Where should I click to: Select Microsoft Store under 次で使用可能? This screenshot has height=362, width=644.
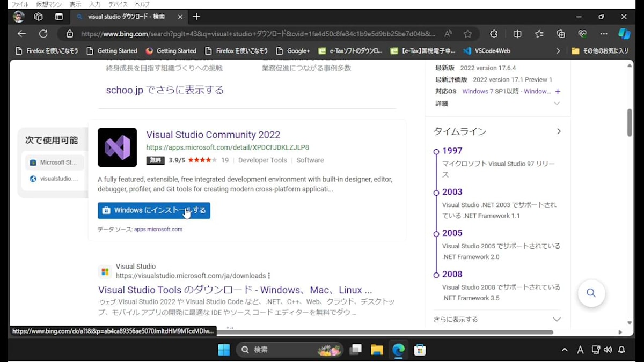pos(54,162)
